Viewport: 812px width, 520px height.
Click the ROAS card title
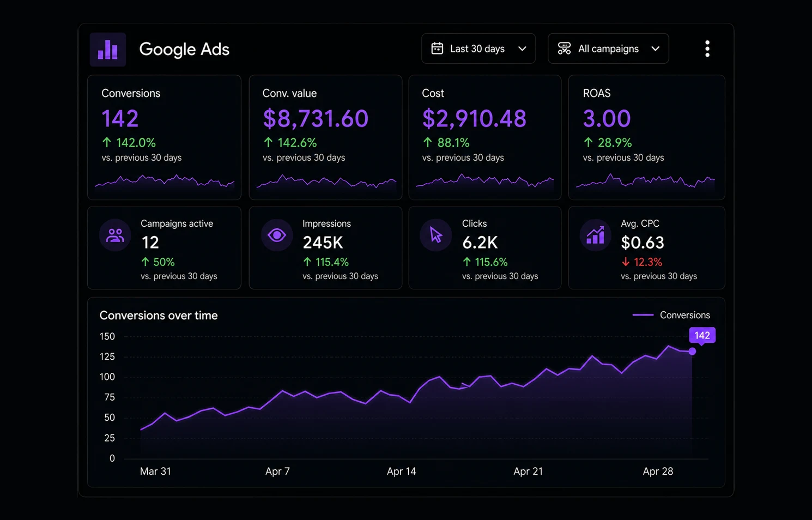pos(597,93)
